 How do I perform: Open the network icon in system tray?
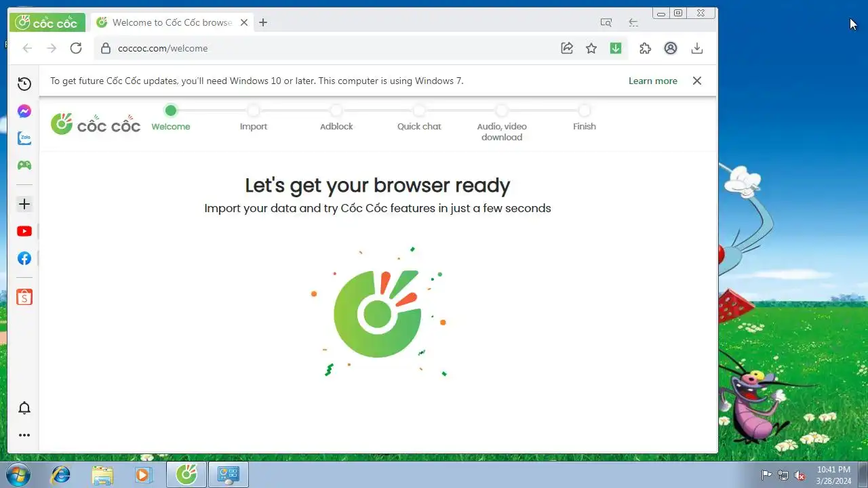pos(783,475)
